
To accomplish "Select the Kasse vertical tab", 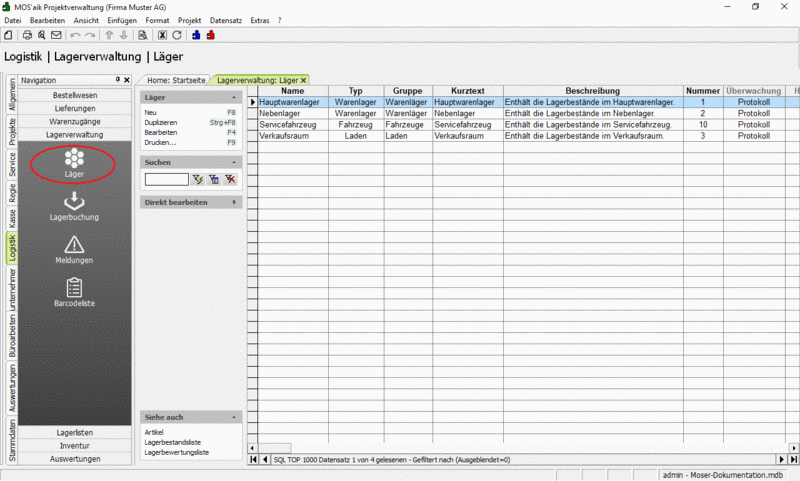I will pyautogui.click(x=12, y=218).
